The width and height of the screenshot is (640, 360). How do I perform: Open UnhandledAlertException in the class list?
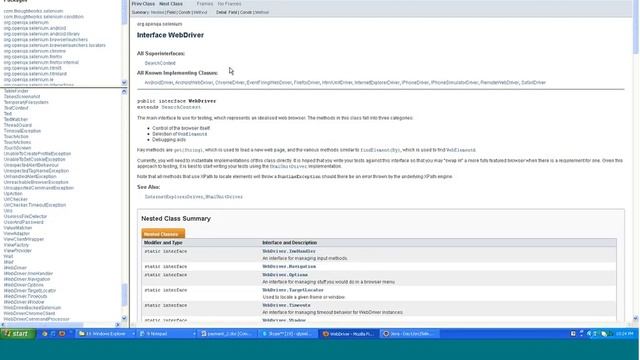click(x=30, y=177)
